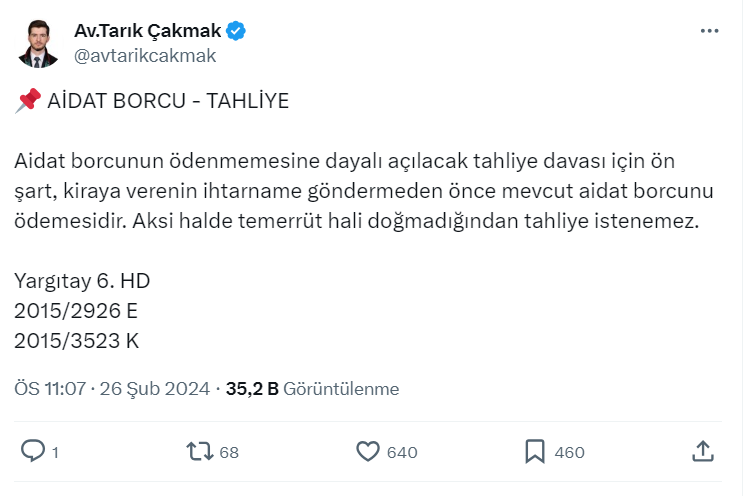Screen dimensions: 749x496
Task: Click the display name Av.Tarık Çakmak
Action: click(x=148, y=31)
